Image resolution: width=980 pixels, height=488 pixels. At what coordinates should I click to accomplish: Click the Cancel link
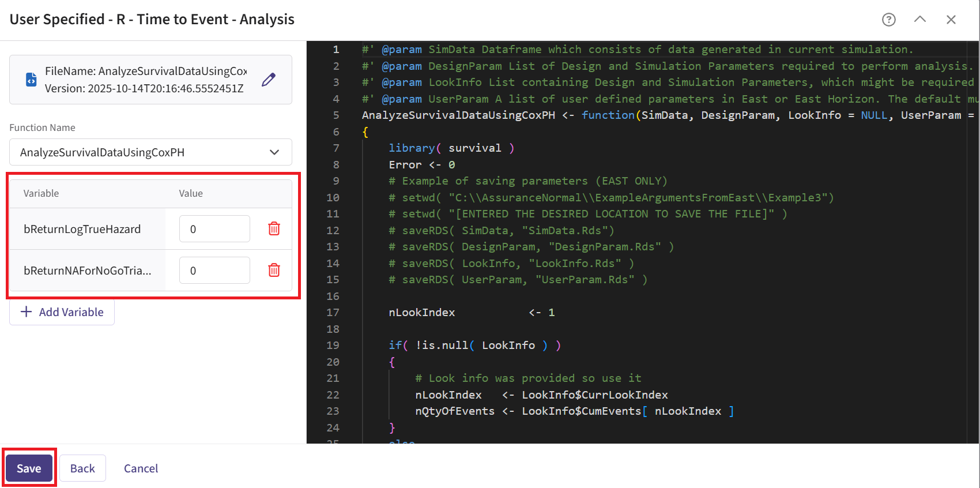141,468
